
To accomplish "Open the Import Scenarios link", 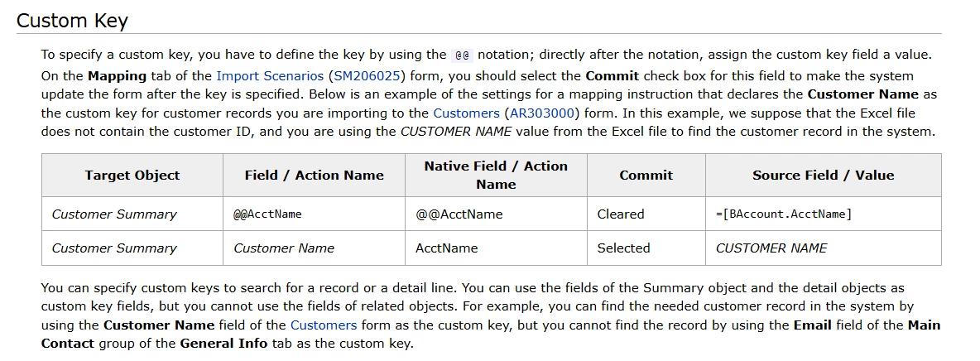I will coord(269,76).
